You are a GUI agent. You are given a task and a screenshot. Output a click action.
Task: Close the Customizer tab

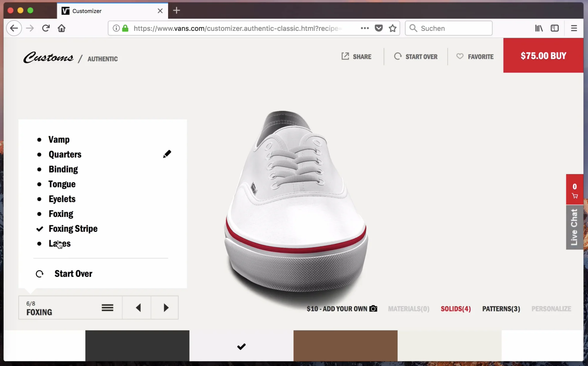(160, 11)
